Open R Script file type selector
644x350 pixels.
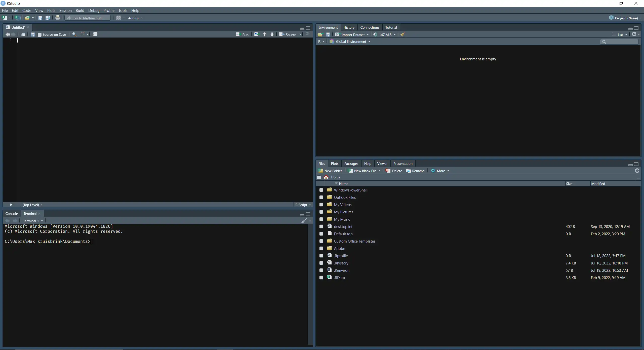(x=303, y=205)
